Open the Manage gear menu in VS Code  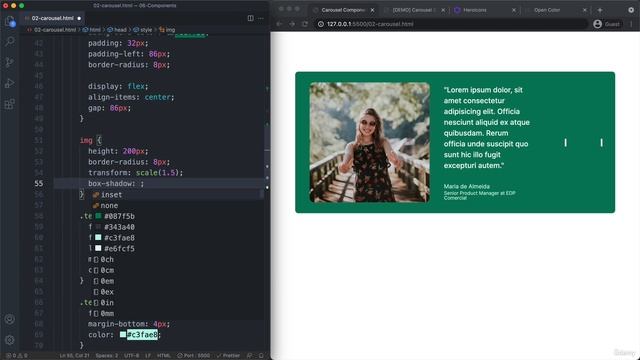(x=10, y=340)
